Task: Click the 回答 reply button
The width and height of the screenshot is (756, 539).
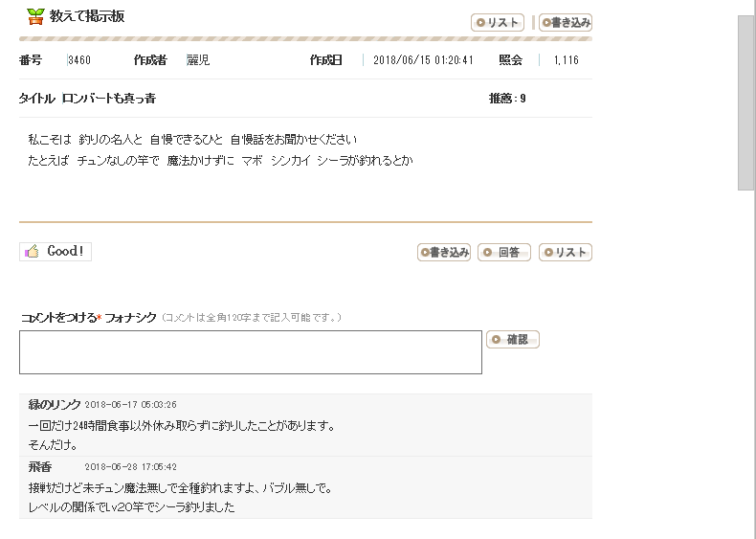Action: click(x=504, y=253)
